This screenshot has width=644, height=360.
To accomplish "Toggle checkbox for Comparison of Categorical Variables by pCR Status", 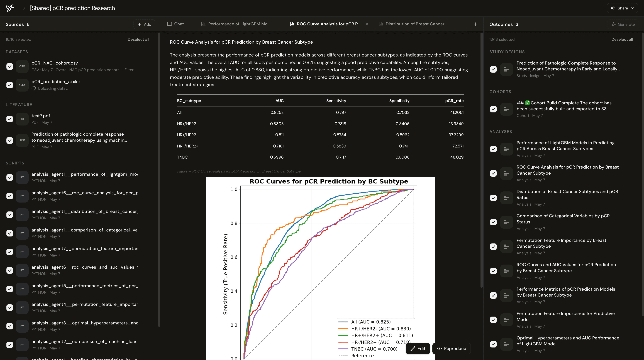I will [493, 222].
